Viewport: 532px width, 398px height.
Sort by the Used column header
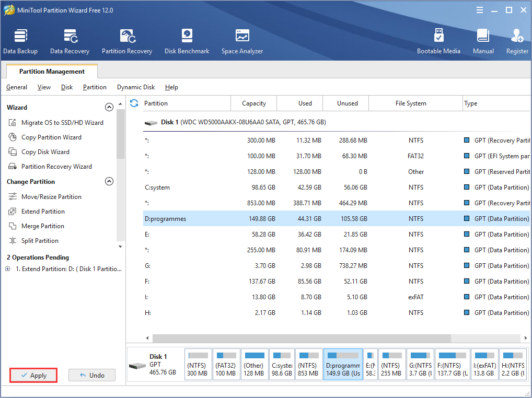click(300, 103)
